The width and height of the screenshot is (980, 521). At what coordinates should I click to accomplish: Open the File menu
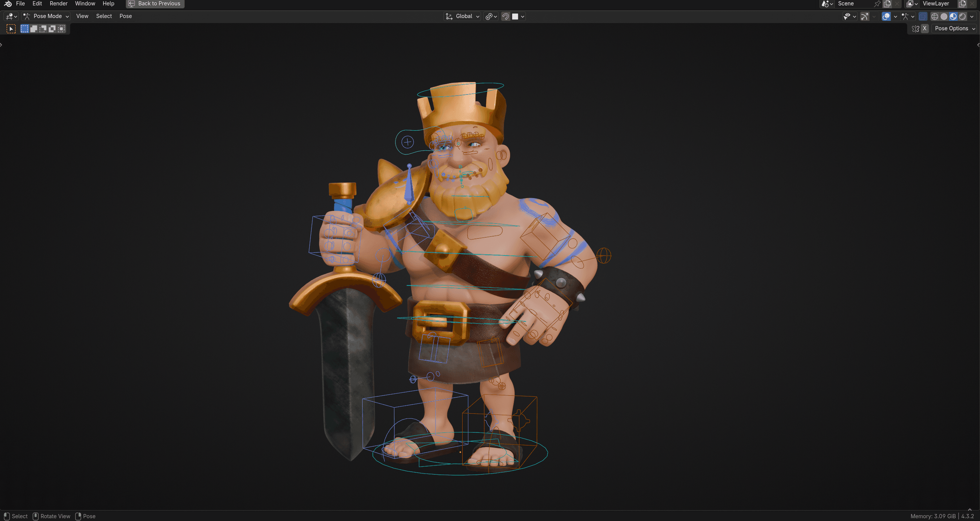click(20, 4)
